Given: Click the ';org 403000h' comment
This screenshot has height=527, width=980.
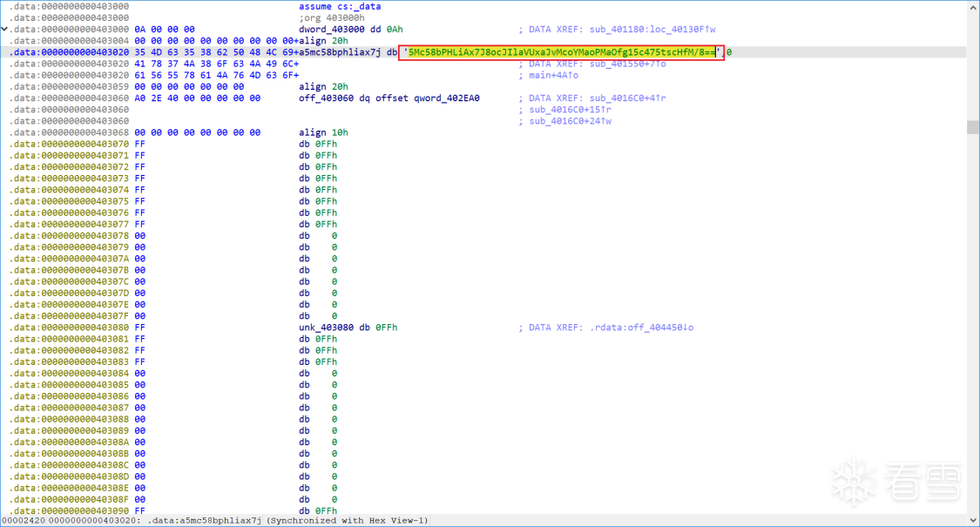Looking at the screenshot, I should (331, 18).
